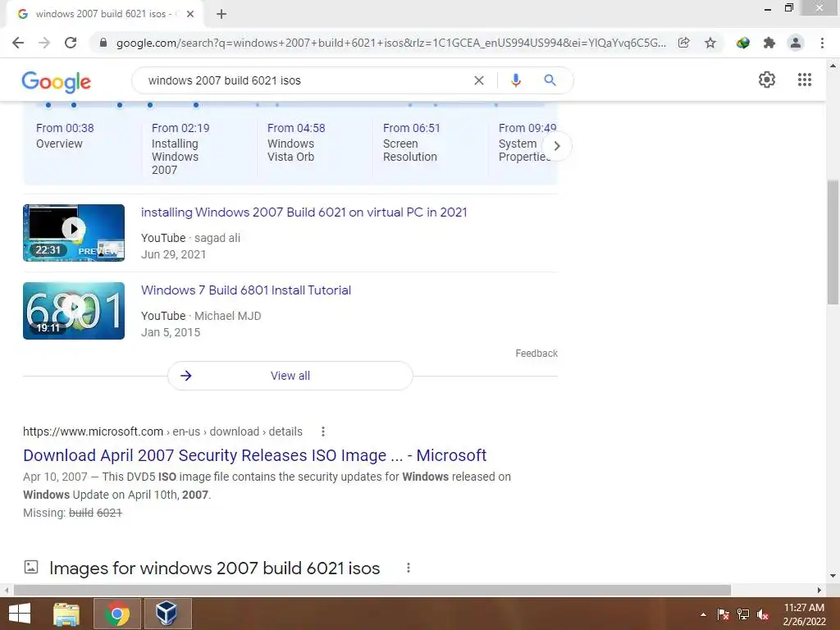Go to the Google homepage logo
840x630 pixels.
[57, 81]
